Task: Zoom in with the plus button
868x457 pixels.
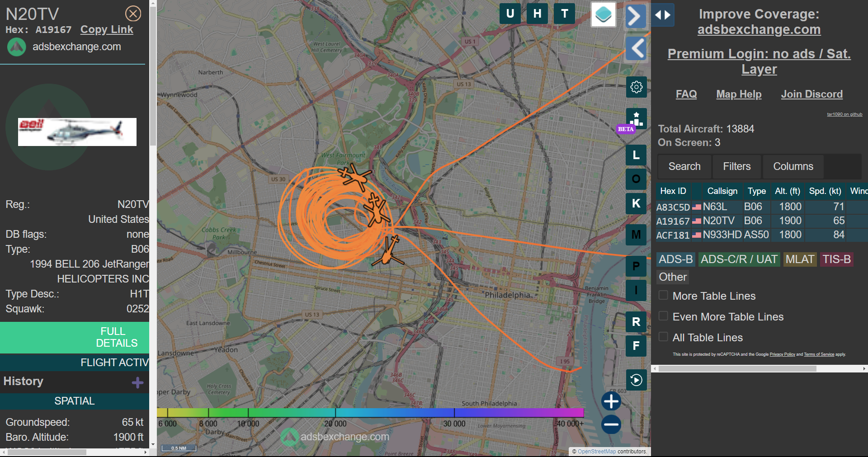Action: [x=611, y=401]
